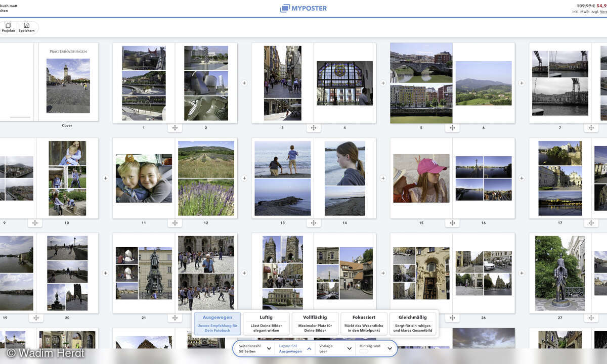Select the Cover page thumbnail

point(67,83)
